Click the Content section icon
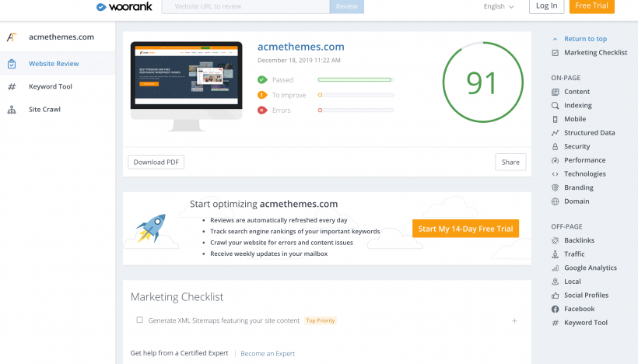Viewport: 638px width, 364px height. click(555, 92)
